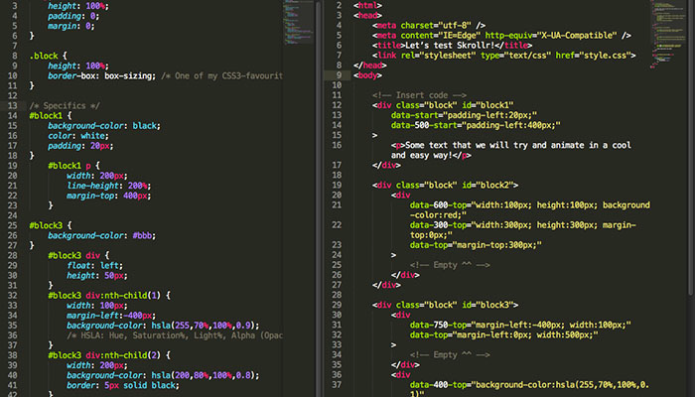The width and height of the screenshot is (695, 397).
Task: Click the data-600-top attribute on HTML line 21
Action: point(438,205)
